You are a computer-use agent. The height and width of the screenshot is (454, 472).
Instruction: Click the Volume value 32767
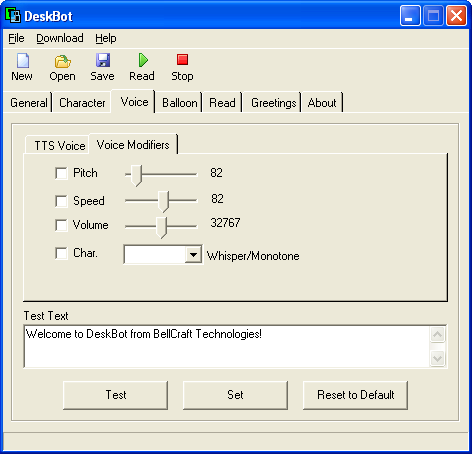[225, 223]
